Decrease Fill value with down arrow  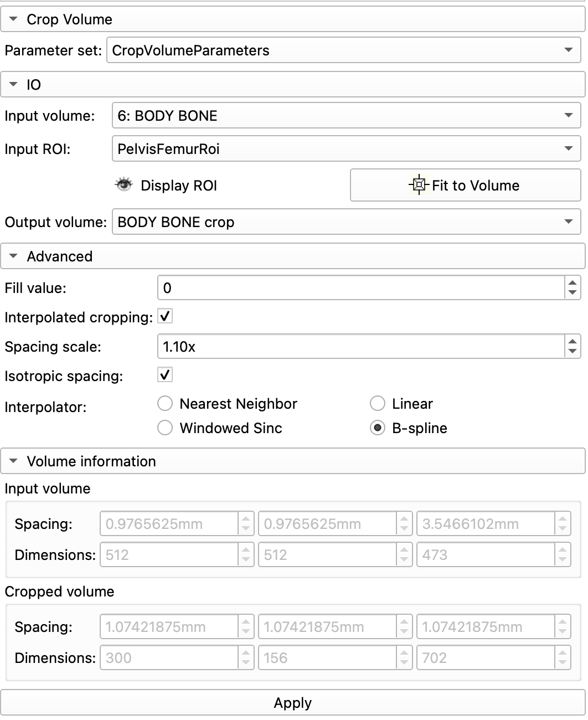(x=572, y=294)
